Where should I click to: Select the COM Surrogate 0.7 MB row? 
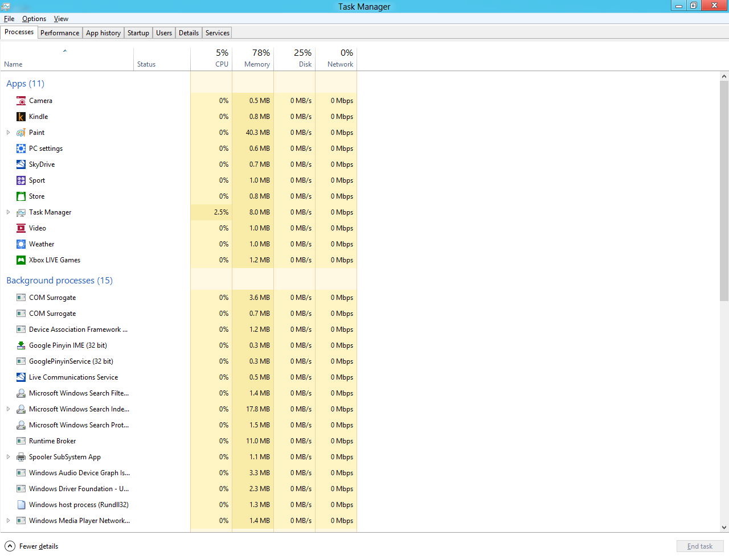179,314
